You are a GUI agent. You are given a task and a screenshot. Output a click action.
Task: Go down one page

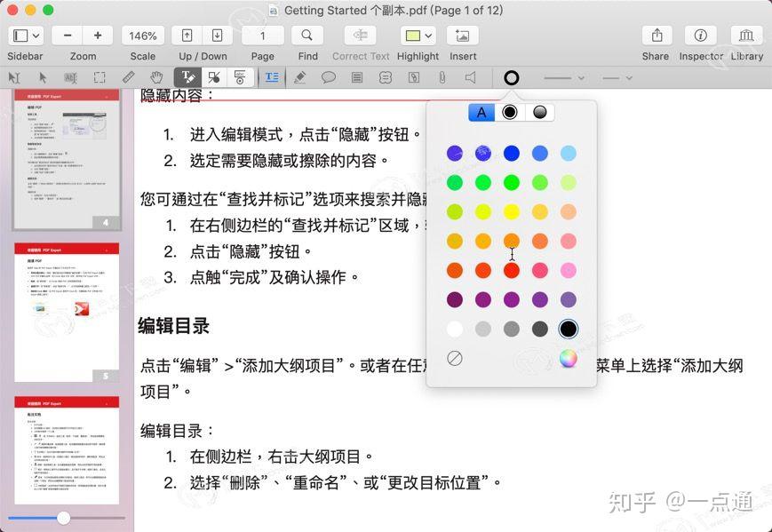(x=217, y=36)
